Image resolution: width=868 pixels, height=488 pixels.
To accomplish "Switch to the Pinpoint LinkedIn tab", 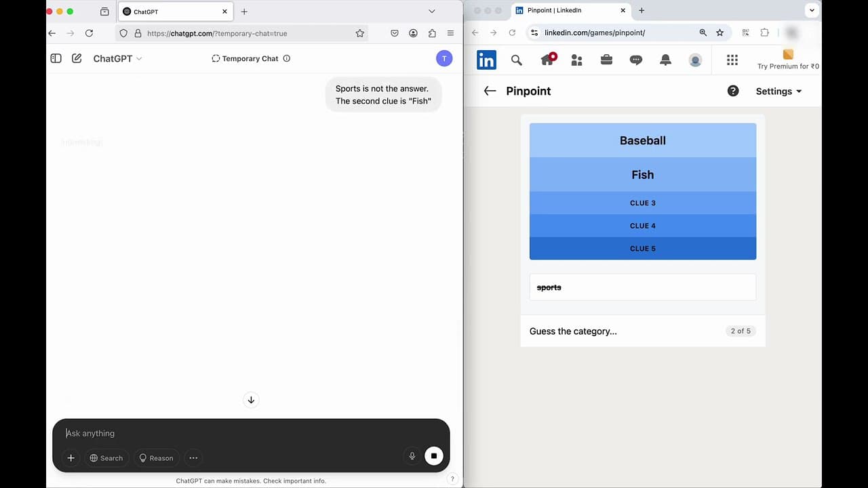I will click(566, 10).
